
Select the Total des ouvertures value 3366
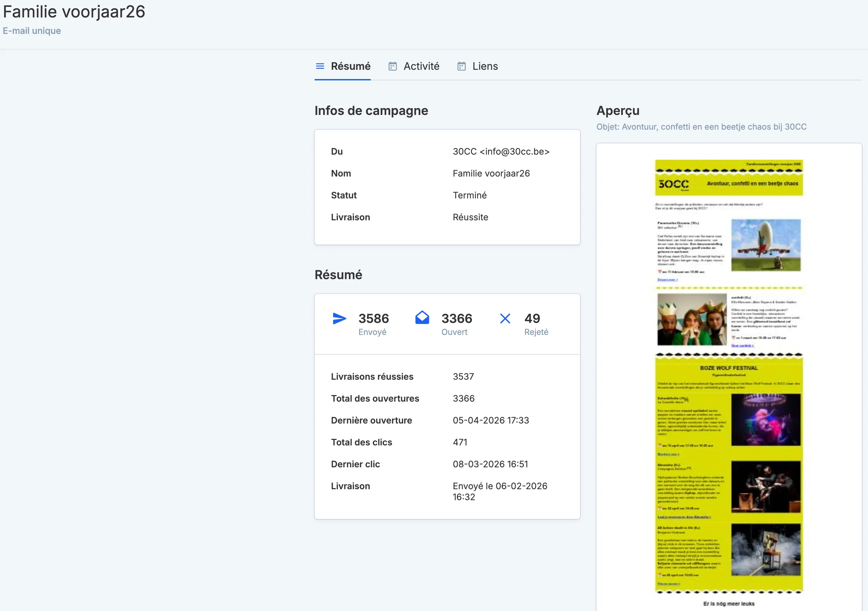(463, 399)
